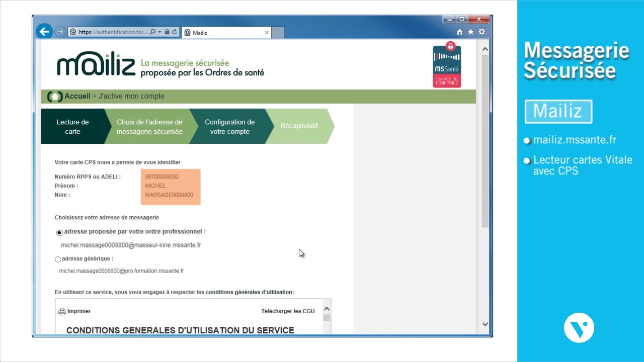This screenshot has width=644, height=362.
Task: Open the address bar dropdown arrow
Action: coord(159,32)
